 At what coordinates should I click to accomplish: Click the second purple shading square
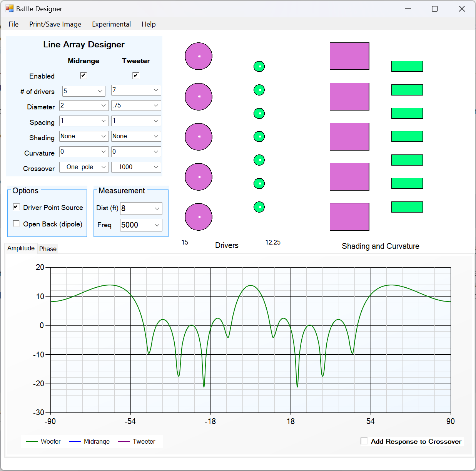click(x=349, y=97)
